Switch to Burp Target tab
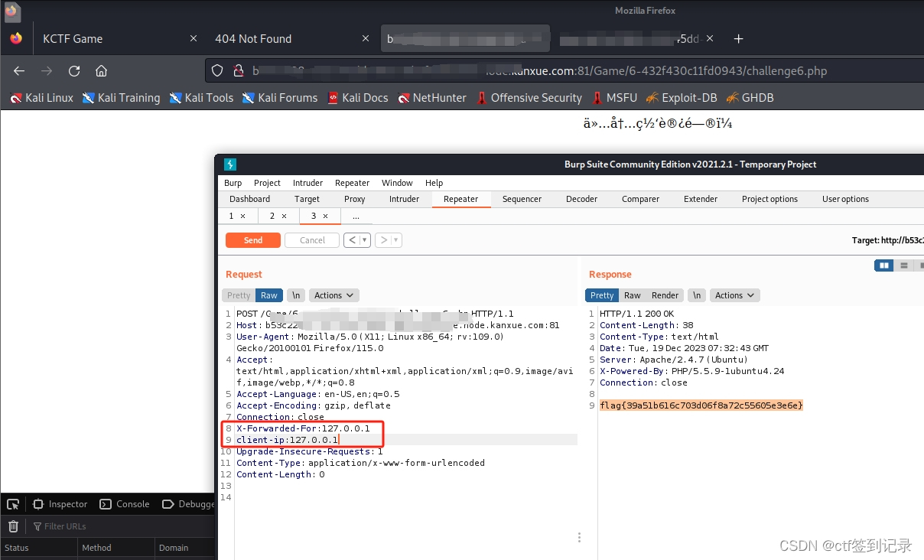Image resolution: width=924 pixels, height=560 pixels. pyautogui.click(x=307, y=199)
